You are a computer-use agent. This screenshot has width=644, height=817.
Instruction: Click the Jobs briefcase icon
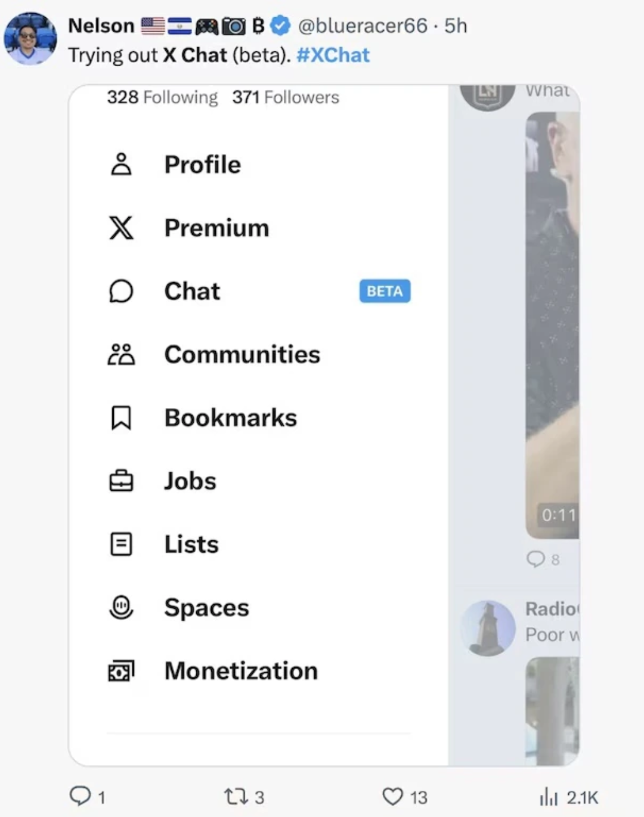[x=121, y=481]
